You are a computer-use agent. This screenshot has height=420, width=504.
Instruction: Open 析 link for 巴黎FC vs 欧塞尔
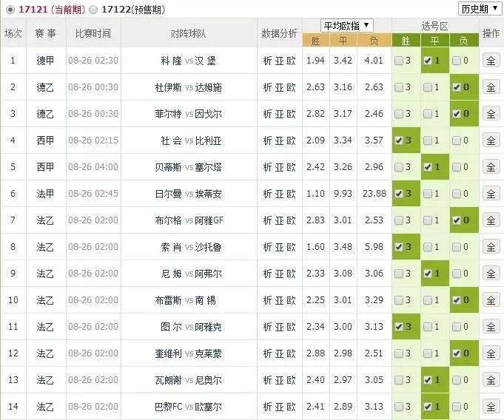[267, 407]
